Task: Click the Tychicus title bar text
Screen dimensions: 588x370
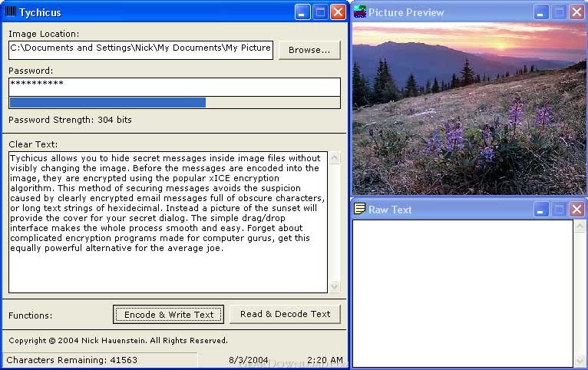Action: 40,12
